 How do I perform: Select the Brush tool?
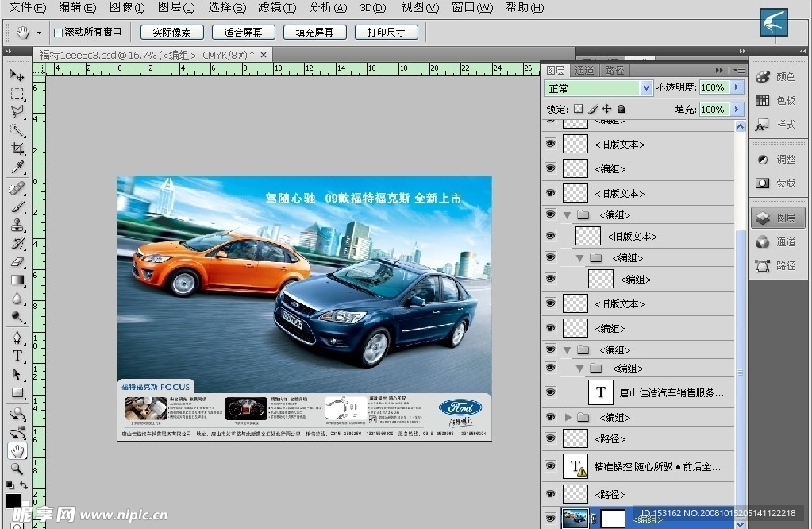(x=17, y=207)
